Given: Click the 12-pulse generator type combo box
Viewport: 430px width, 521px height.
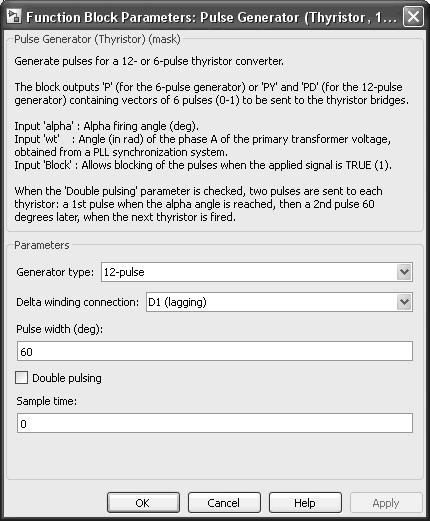Looking at the screenshot, I should 257,272.
